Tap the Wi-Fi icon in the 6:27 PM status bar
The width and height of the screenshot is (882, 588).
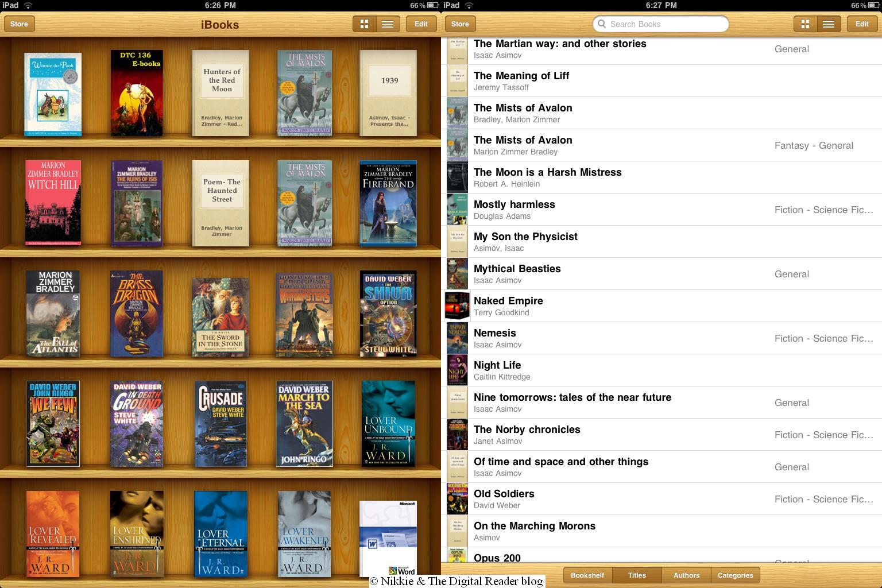point(469,5)
